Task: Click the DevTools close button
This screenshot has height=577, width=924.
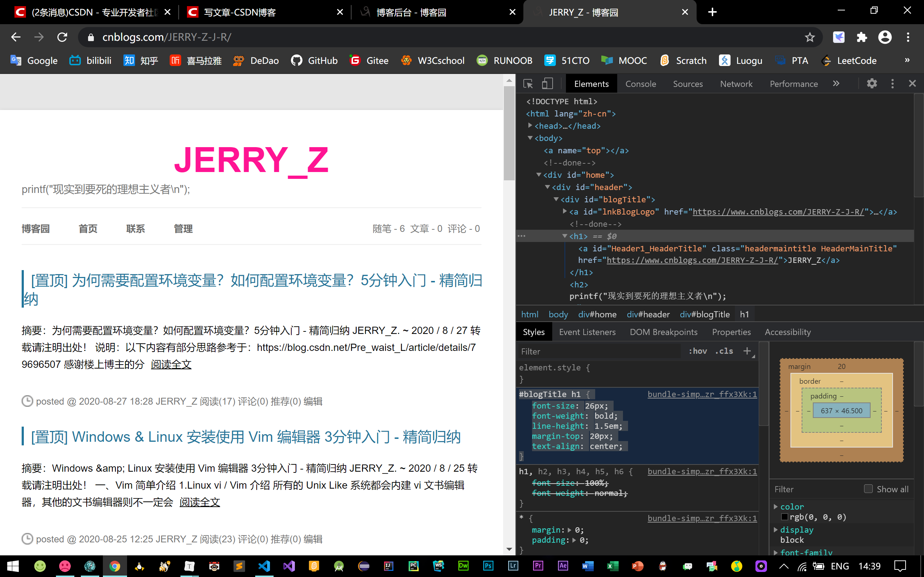Action: point(912,83)
